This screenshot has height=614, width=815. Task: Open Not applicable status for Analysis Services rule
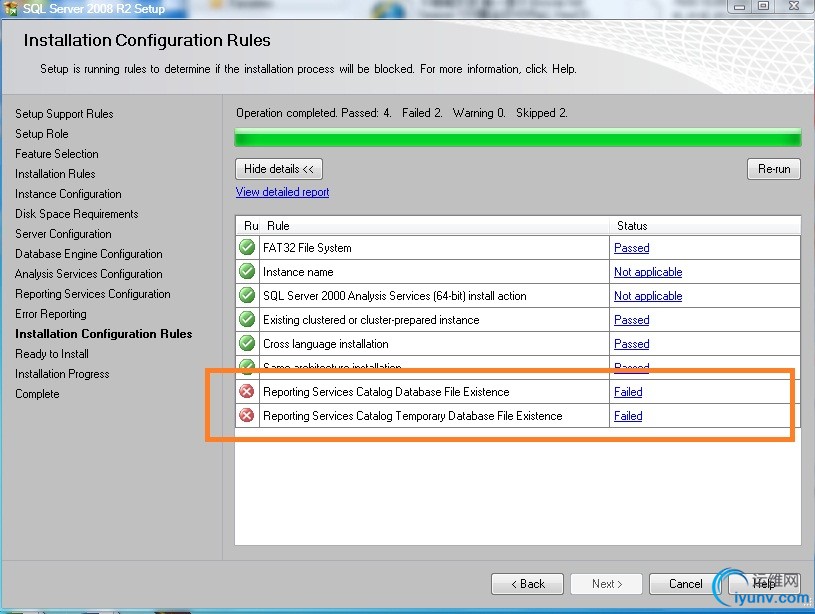(648, 296)
